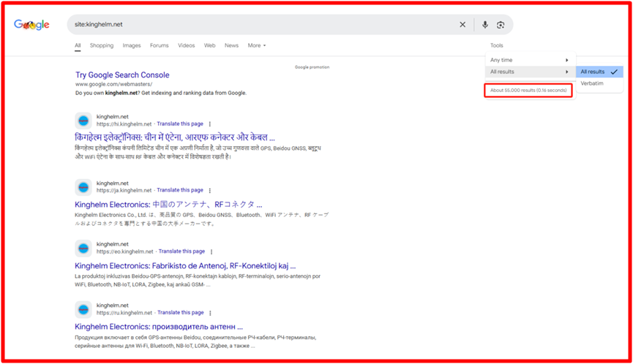Click the site:kinghelm.net search field
This screenshot has height=364, width=633.
pos(256,25)
